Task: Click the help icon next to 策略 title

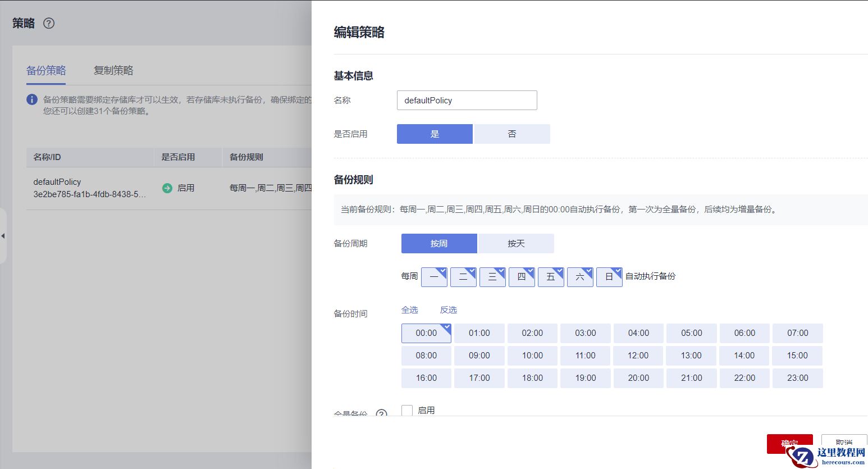Action: coord(49,23)
